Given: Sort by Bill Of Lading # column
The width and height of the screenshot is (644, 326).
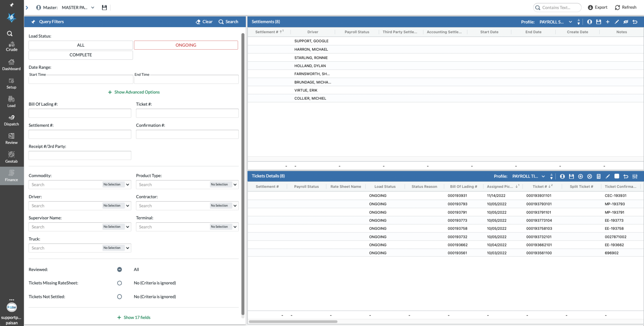Looking at the screenshot, I should tap(464, 186).
